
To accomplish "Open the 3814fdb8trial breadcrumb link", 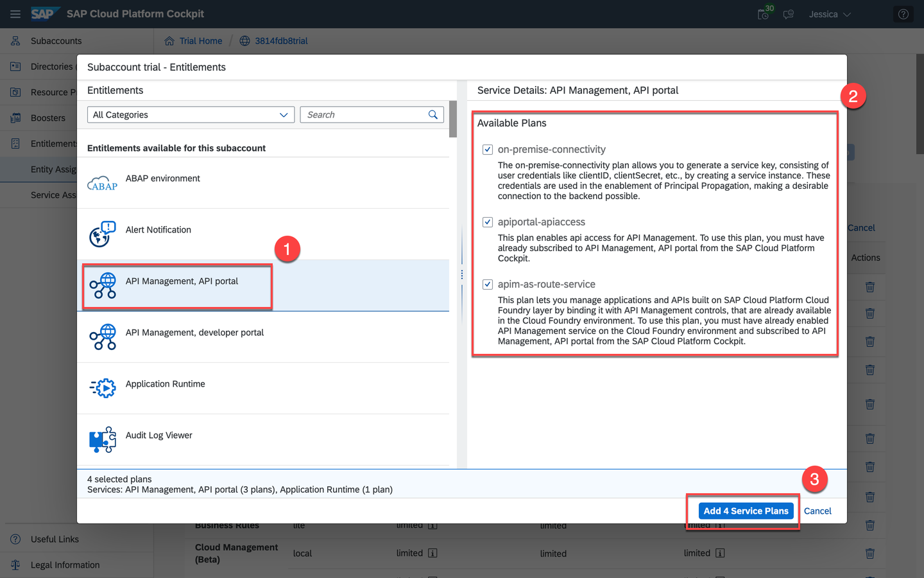I will click(281, 40).
